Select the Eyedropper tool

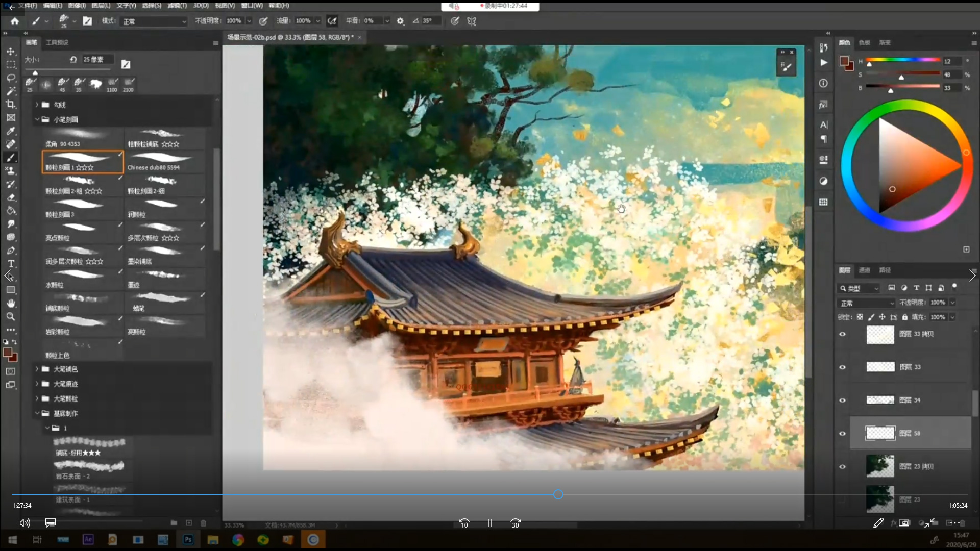[x=10, y=131]
